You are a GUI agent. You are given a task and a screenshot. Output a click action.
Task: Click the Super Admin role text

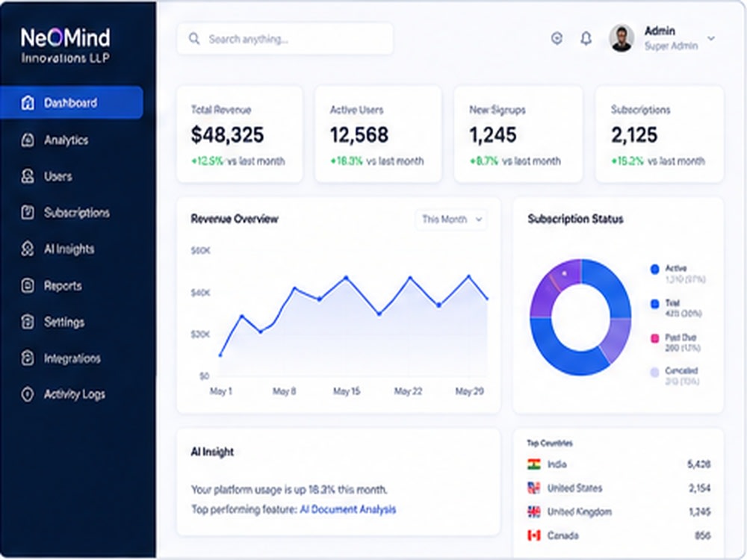click(x=671, y=46)
